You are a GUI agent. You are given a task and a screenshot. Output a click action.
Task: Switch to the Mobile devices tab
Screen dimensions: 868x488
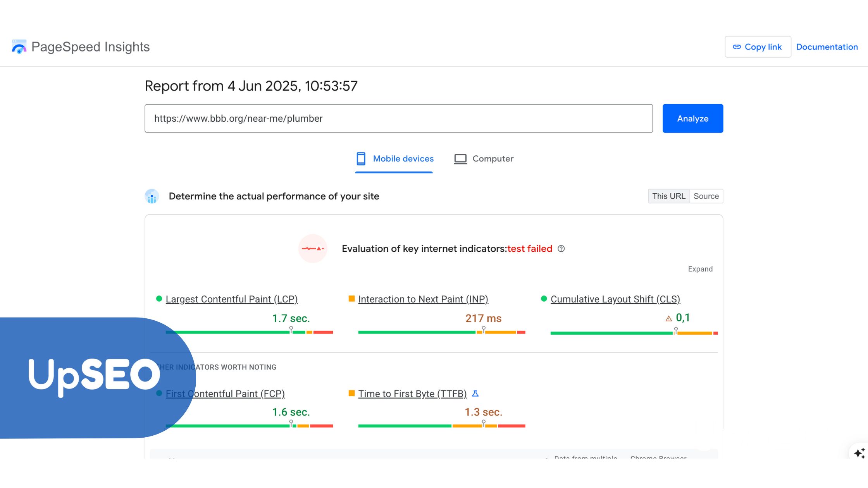394,159
